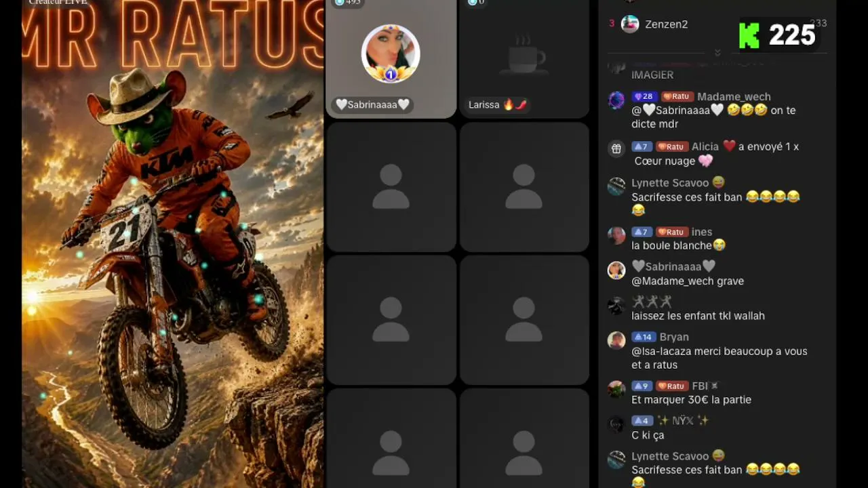Image resolution: width=868 pixels, height=488 pixels.
Task: Select the empty seat directly beneath Larissa's seat
Action: tap(524, 187)
